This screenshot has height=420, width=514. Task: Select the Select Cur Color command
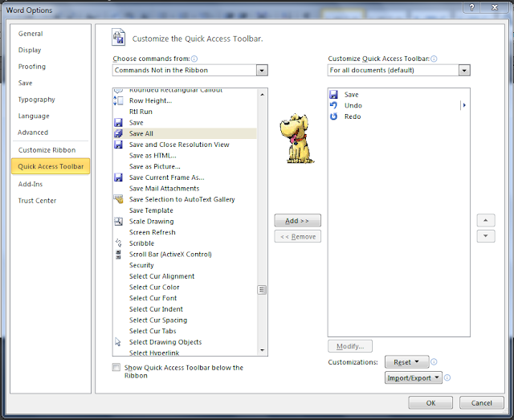(x=185, y=287)
